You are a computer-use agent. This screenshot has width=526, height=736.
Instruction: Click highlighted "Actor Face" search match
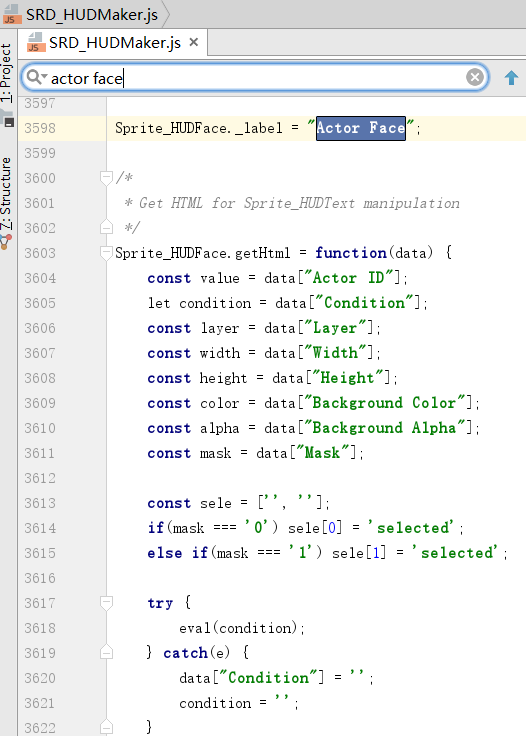pyautogui.click(x=360, y=128)
